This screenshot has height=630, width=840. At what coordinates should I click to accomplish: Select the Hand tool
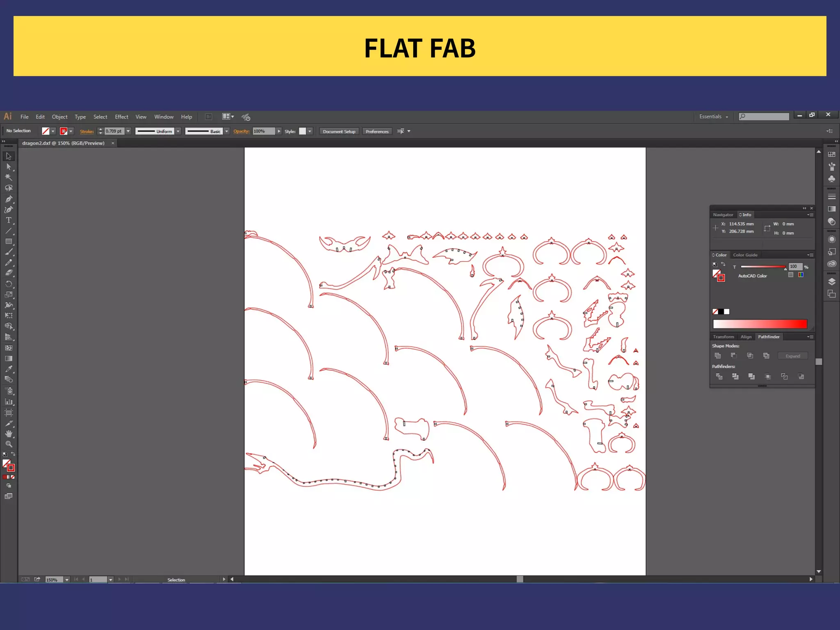[9, 434]
